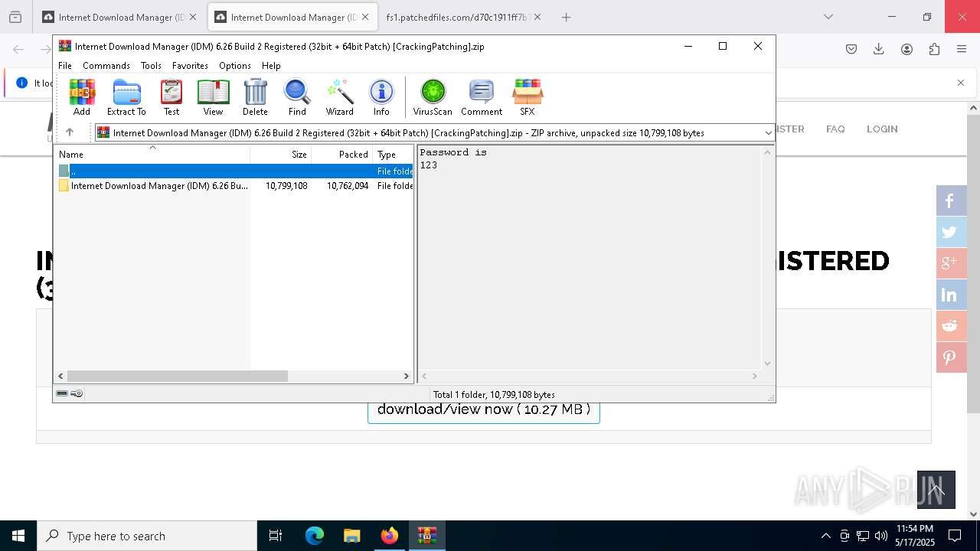Viewport: 980px width, 551px height.
Task: Select the Internet Download Manager 6.26 folder
Action: tap(234, 186)
